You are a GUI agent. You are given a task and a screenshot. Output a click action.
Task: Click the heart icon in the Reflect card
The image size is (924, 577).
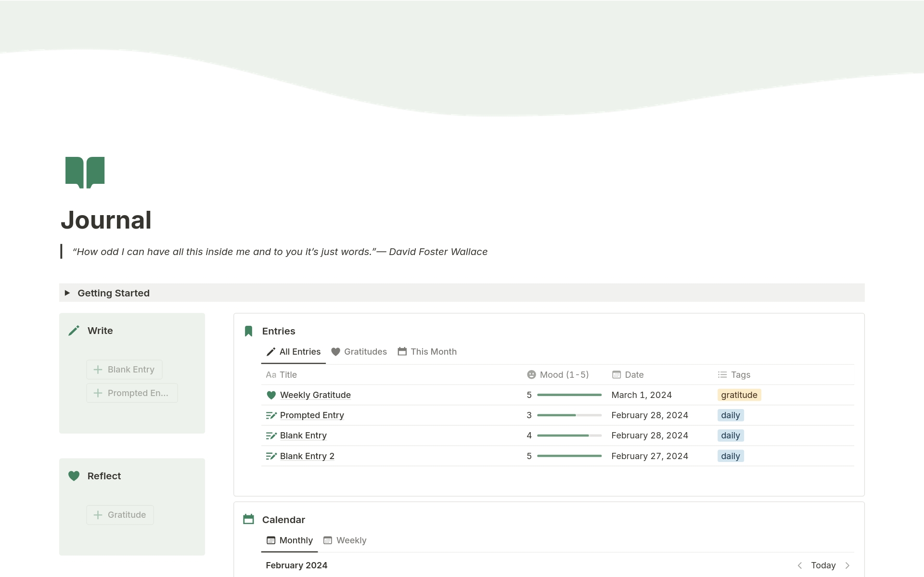74,475
